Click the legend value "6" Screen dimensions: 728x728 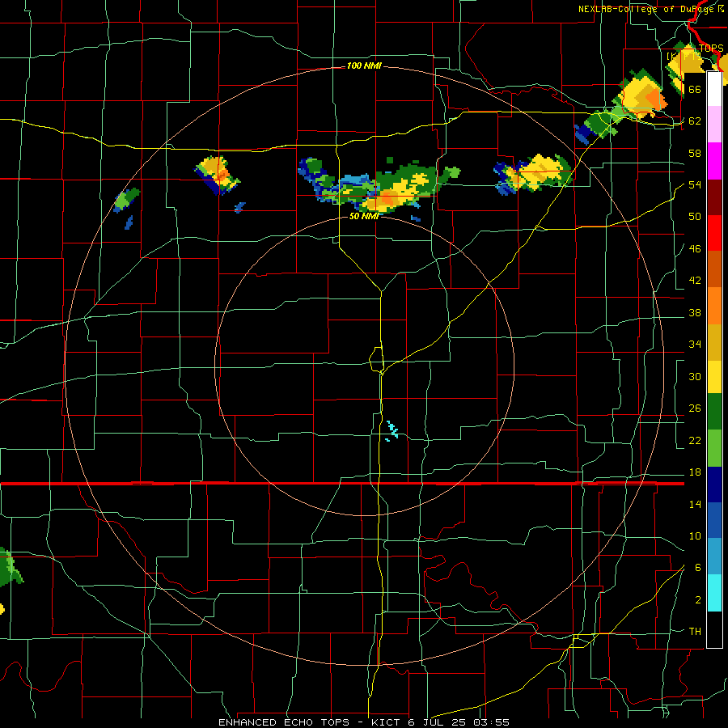pos(698,568)
